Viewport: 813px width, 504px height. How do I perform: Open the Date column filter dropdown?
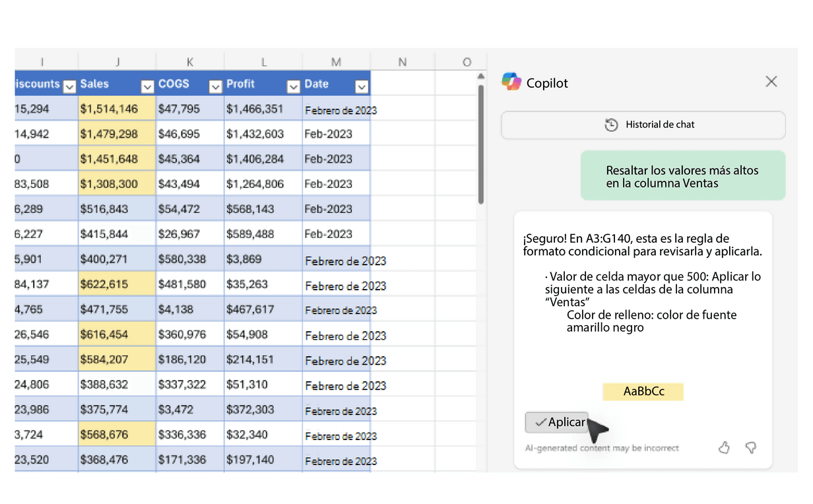point(361,86)
